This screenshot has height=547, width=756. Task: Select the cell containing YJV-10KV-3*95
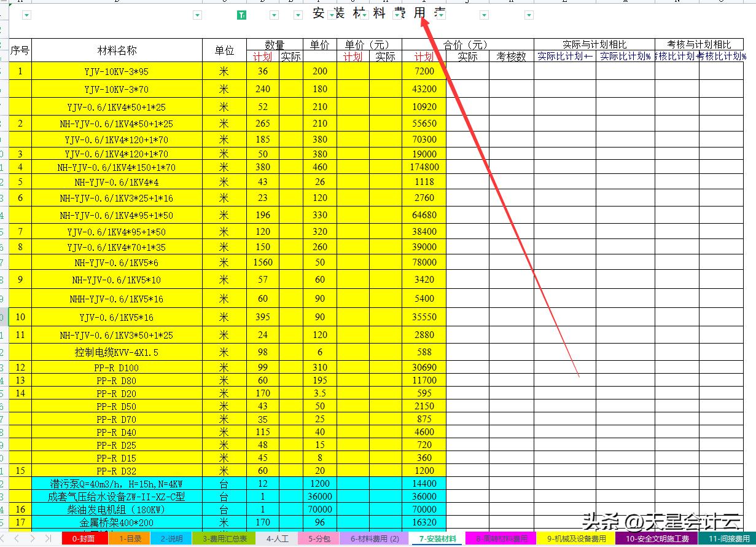tap(117, 71)
